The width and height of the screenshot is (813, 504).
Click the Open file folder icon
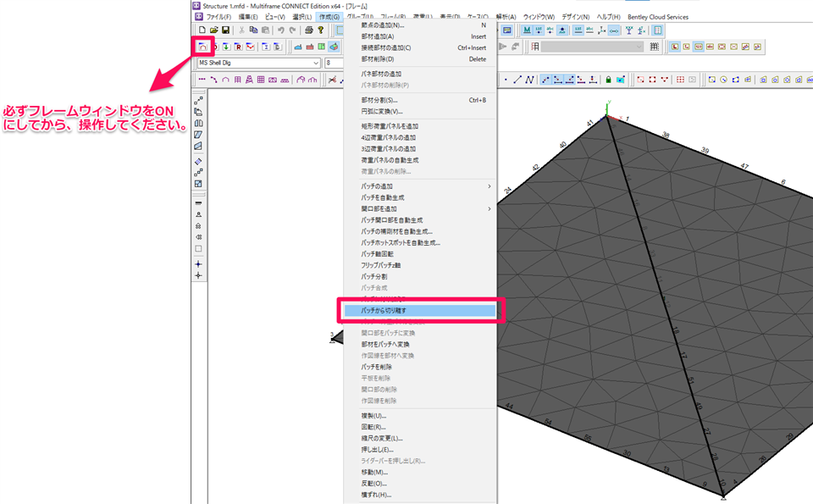coord(213,30)
